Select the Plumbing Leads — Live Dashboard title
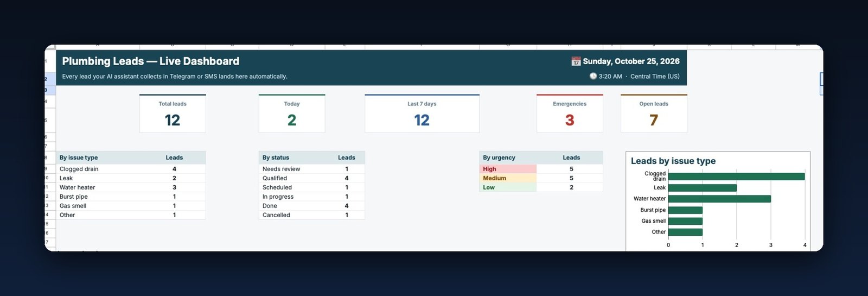This screenshot has width=868, height=296. coord(150,61)
